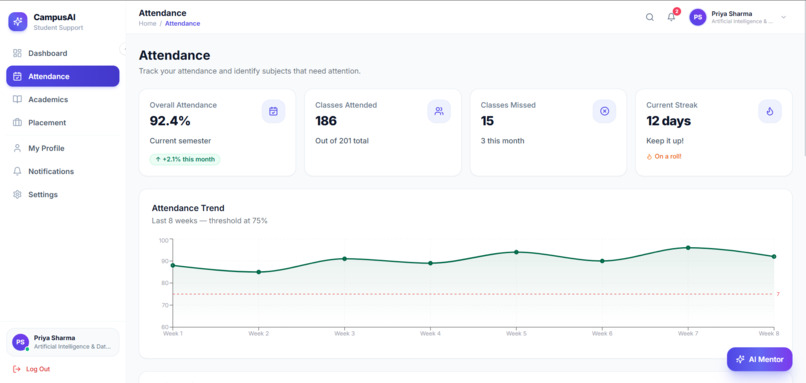Click the Placement briefcase icon
Viewport: 806px width, 383px height.
click(17, 122)
